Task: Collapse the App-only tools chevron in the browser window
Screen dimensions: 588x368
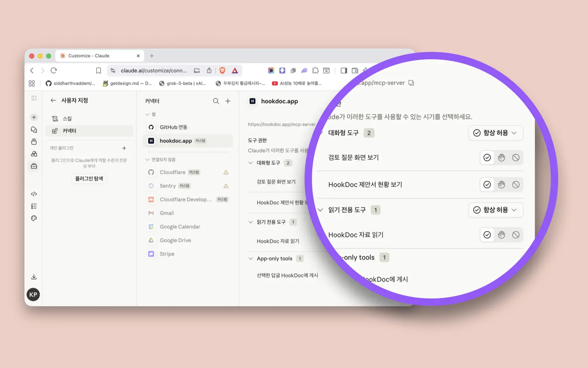Action: pos(251,258)
